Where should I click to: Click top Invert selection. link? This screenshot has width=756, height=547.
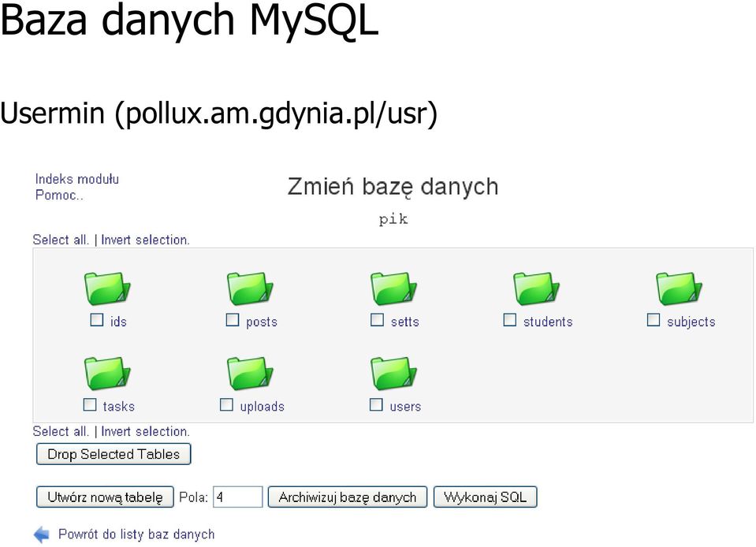[145, 240]
